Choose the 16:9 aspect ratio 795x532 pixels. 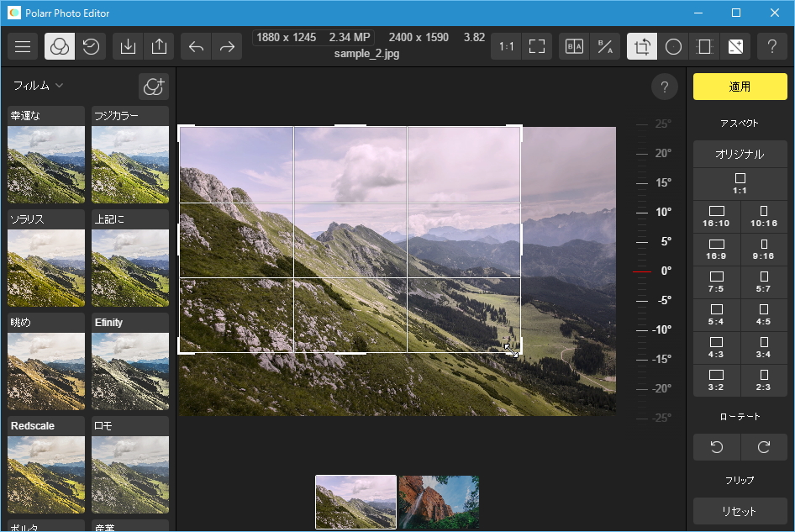coord(716,250)
